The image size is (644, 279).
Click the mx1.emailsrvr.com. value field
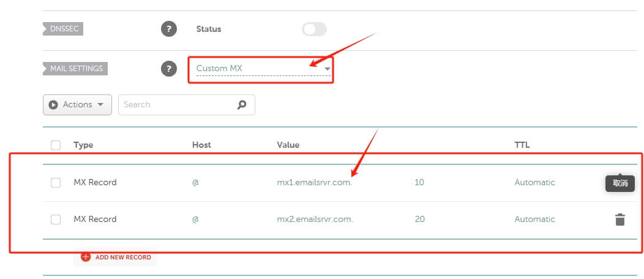point(315,183)
